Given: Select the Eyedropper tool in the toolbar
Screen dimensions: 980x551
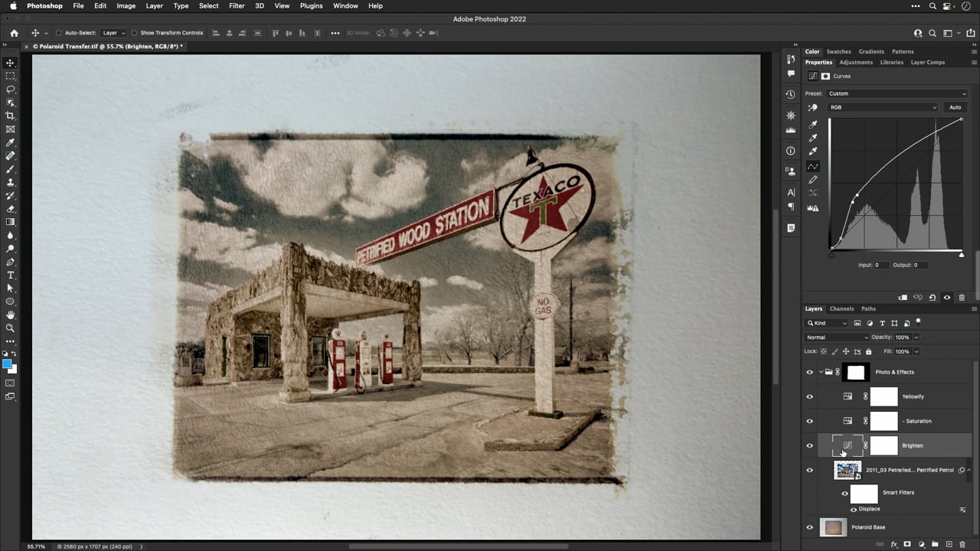Looking at the screenshot, I should (10, 142).
